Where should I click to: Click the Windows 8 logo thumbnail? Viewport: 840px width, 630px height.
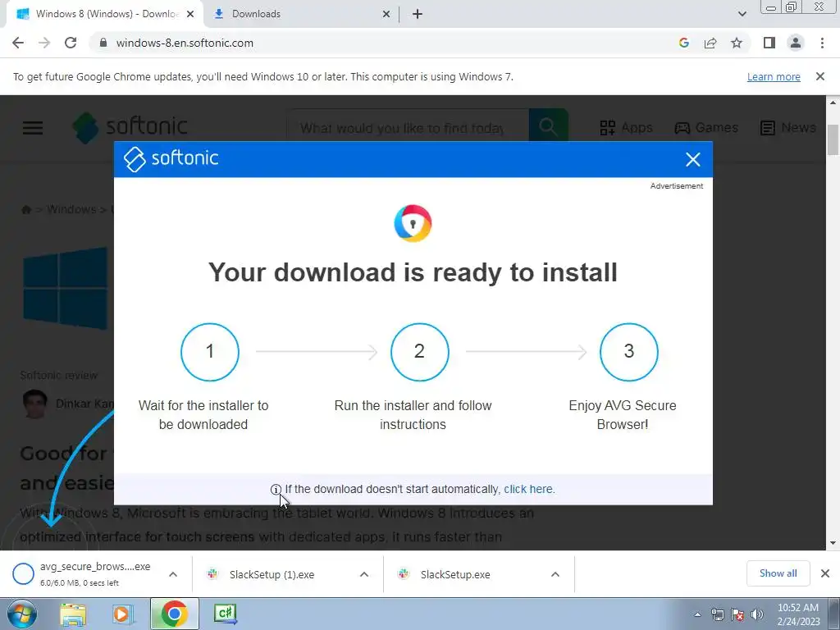pos(66,288)
